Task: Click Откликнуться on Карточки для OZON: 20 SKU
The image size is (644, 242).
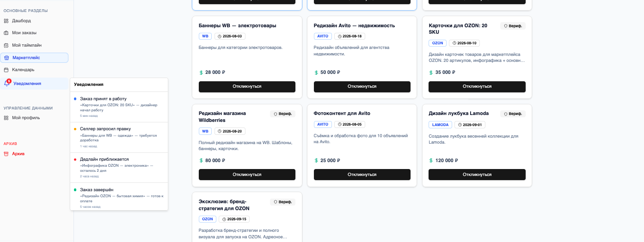Action: (x=477, y=87)
